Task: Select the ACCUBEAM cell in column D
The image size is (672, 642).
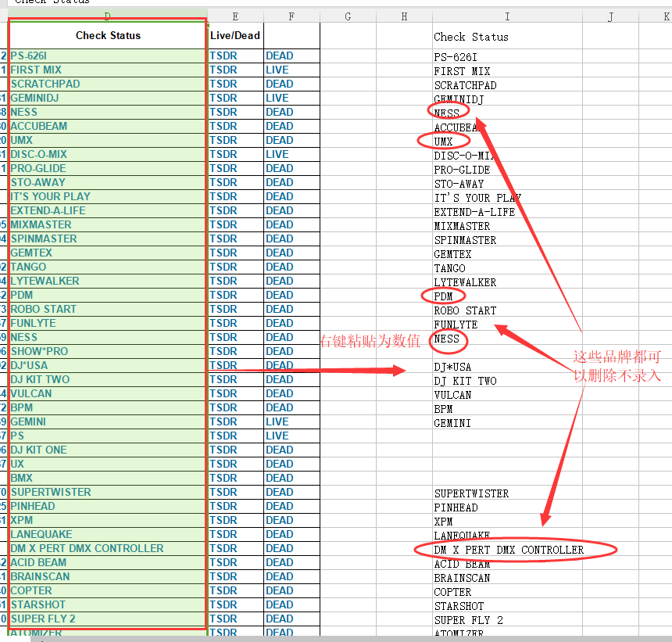Action: (108, 126)
